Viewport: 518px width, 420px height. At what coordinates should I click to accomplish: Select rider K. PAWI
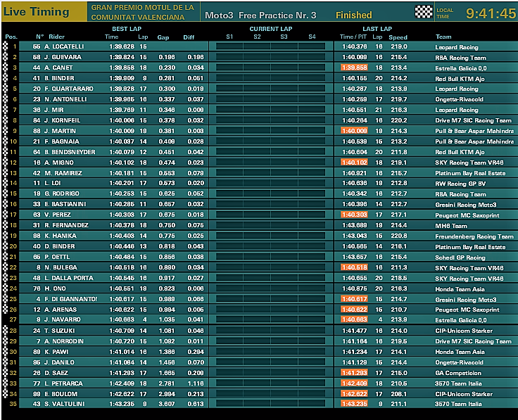56,352
